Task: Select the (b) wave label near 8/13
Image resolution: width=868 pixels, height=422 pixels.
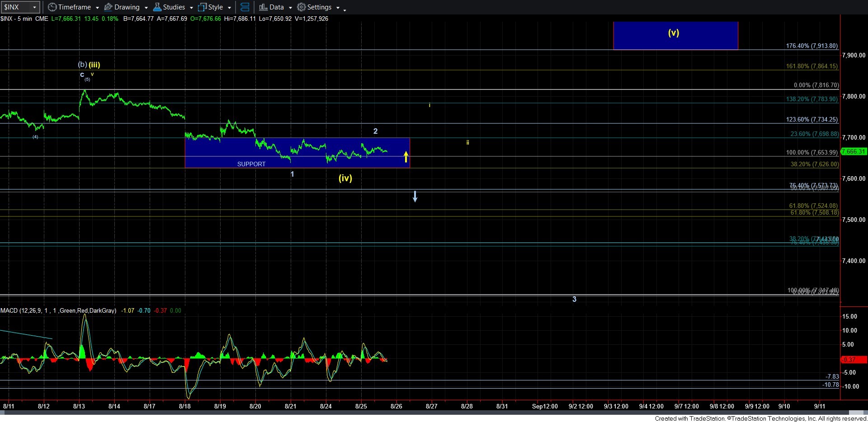Action: point(82,65)
